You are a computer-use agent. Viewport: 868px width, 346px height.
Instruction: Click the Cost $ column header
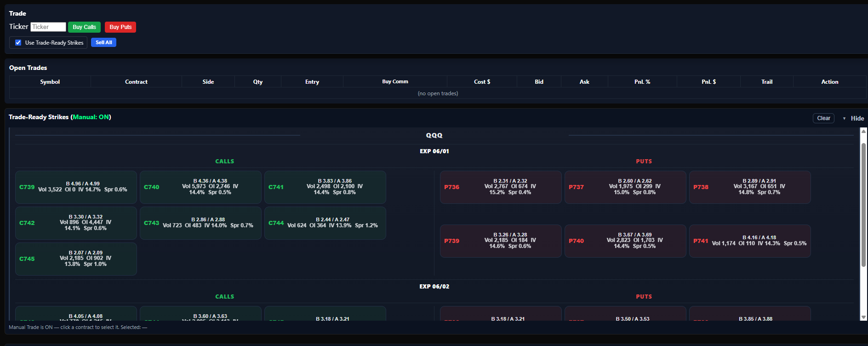point(482,82)
